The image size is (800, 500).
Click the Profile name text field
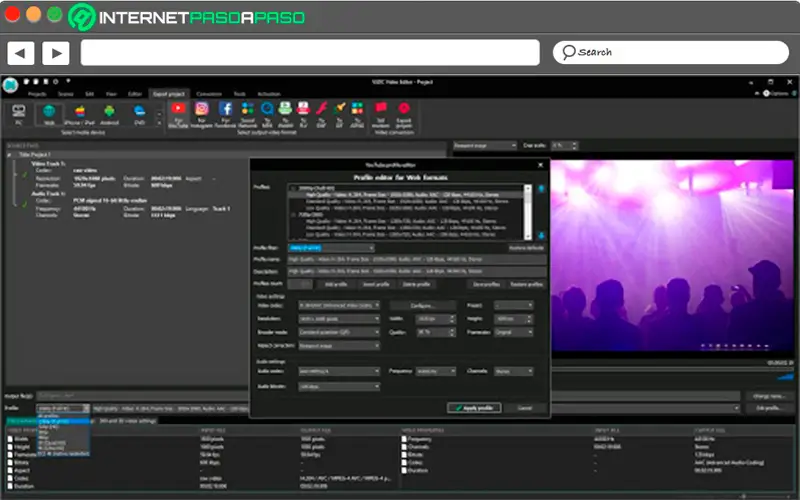tap(417, 260)
